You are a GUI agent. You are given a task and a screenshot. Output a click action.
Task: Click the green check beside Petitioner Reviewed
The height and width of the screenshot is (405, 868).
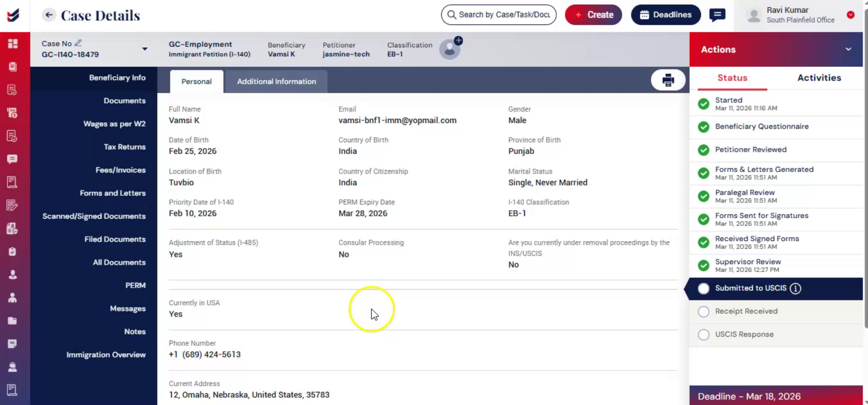pyautogui.click(x=703, y=150)
